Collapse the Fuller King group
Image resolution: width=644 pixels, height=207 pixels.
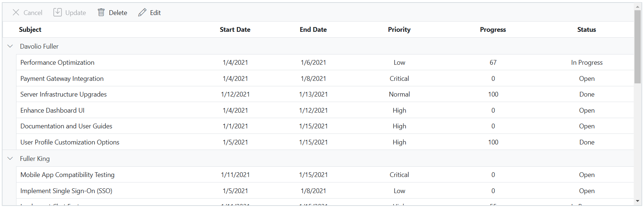[x=10, y=159]
